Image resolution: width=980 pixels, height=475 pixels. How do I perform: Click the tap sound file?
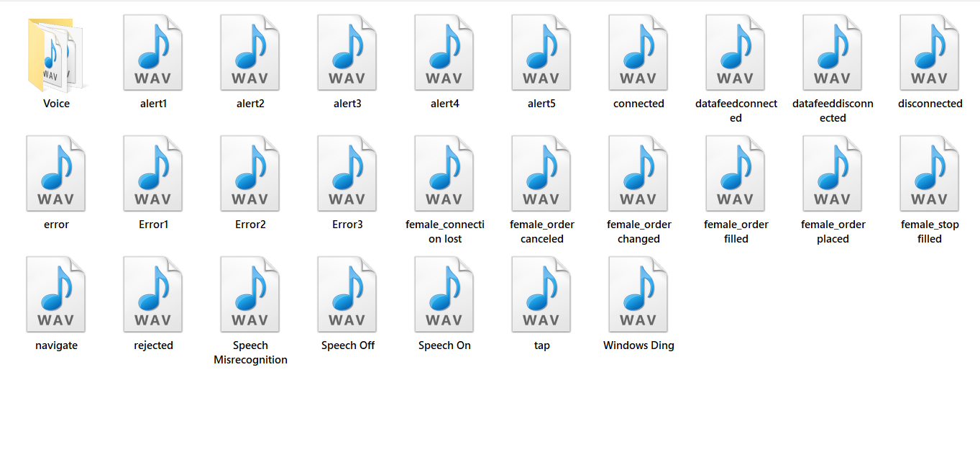click(x=541, y=294)
